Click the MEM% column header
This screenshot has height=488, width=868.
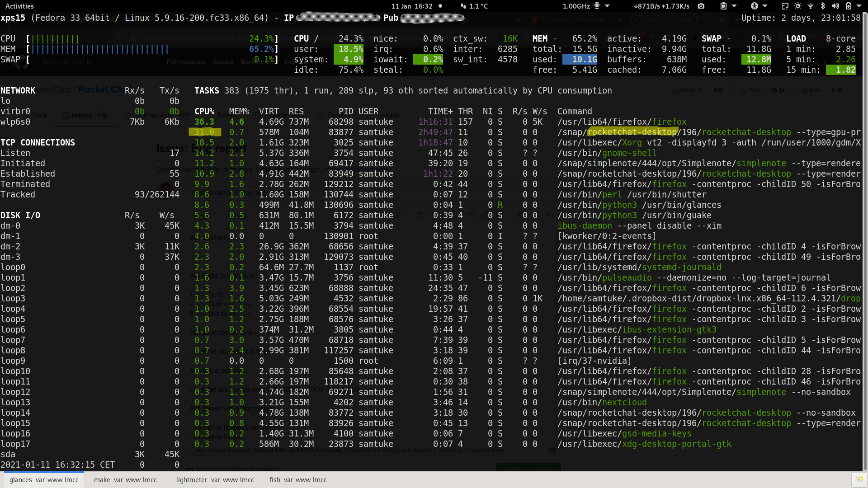(x=239, y=112)
